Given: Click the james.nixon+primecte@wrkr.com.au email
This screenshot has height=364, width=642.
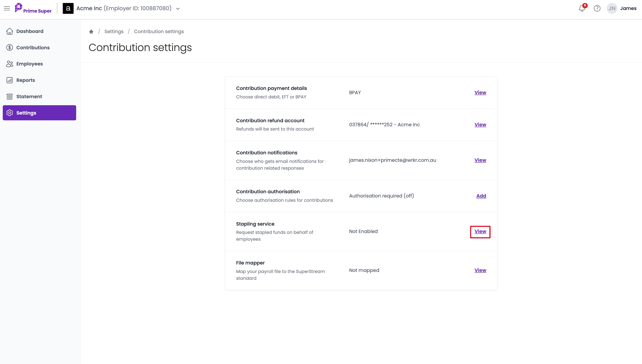Looking at the screenshot, I should (392, 160).
